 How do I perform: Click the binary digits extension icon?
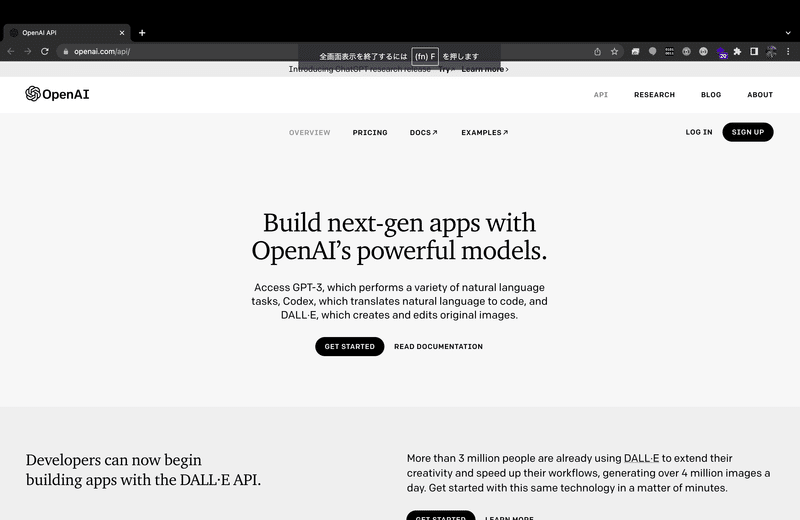coord(669,52)
